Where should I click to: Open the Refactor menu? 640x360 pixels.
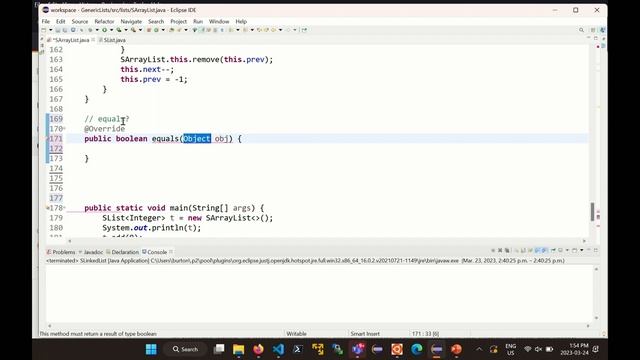click(104, 21)
